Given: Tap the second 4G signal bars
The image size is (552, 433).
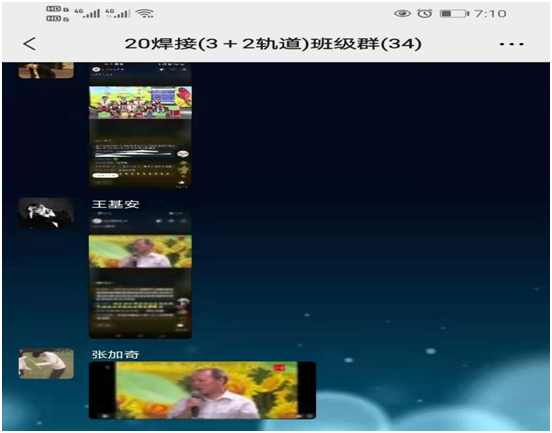Looking at the screenshot, I should coord(118,13).
